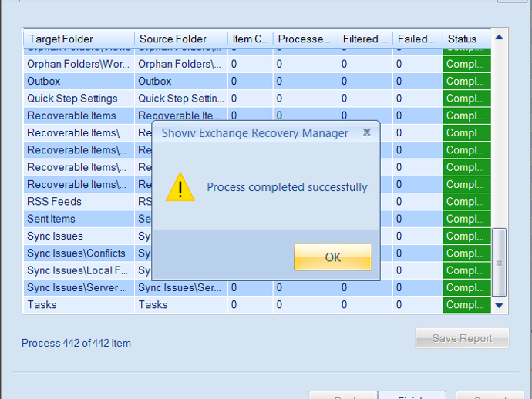Click the Status column header
532x399 pixels.
pyautogui.click(x=467, y=39)
